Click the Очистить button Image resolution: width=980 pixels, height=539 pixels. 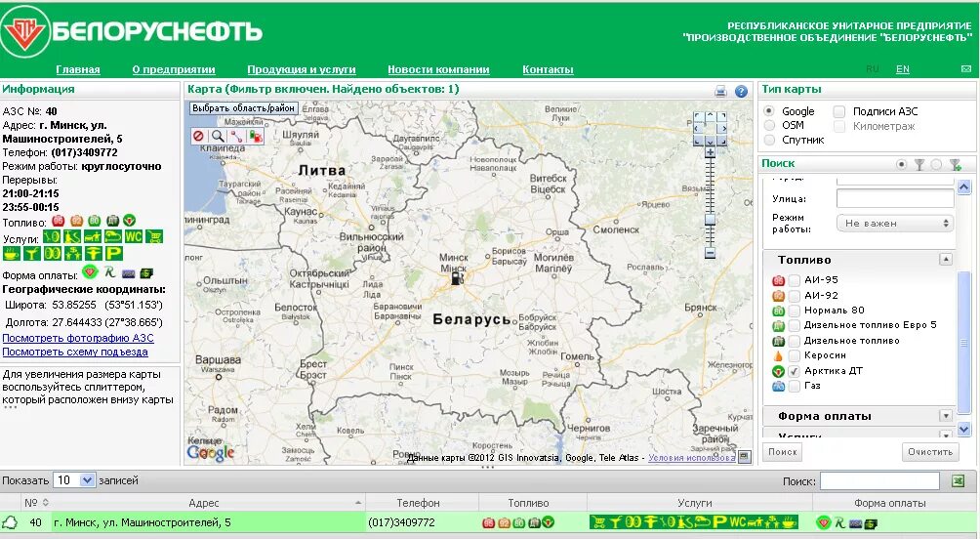pos(930,451)
